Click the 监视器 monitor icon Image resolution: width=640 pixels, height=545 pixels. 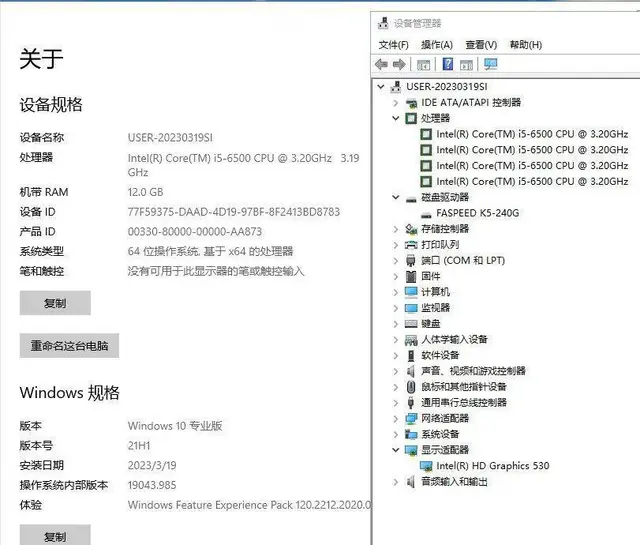coord(411,308)
